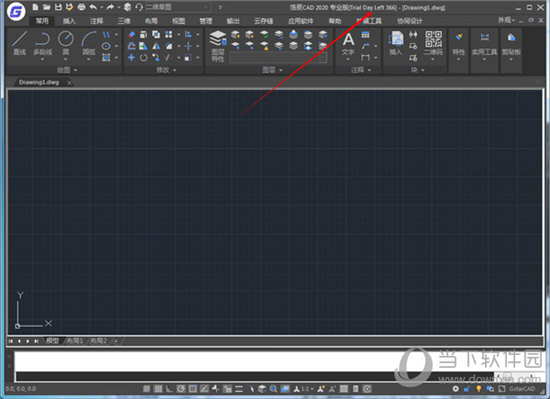Open the QR code (二维码) tool

coord(433,45)
